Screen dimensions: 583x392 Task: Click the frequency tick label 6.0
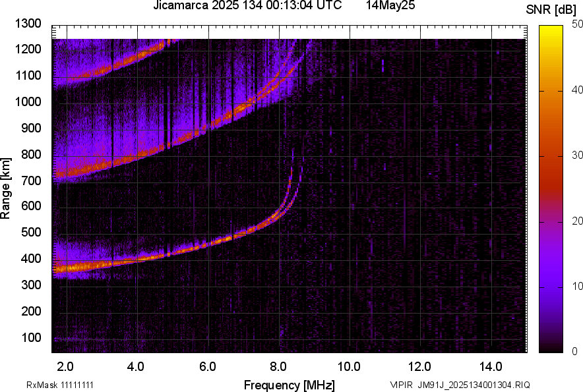tap(208, 367)
